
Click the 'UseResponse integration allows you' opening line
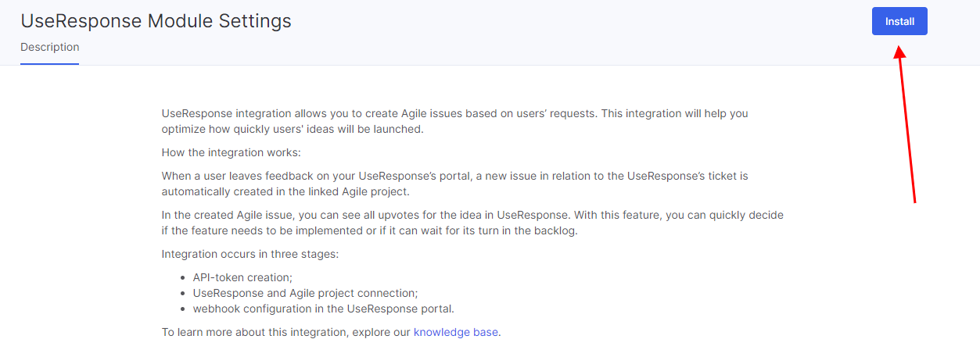coord(454,113)
